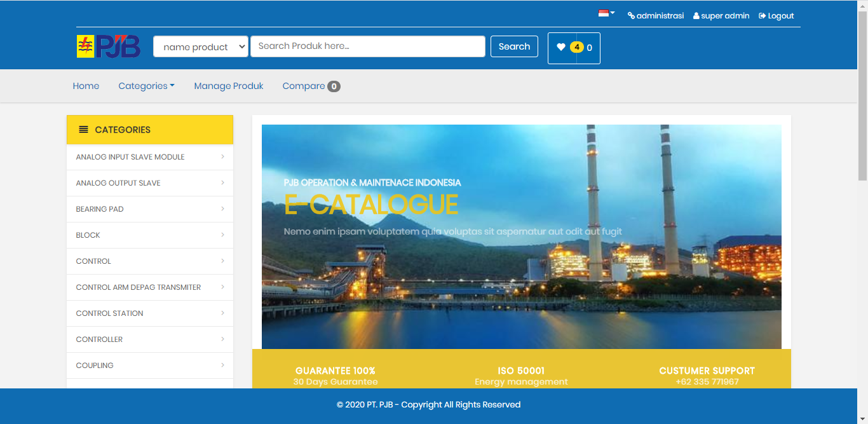Focus the Search Produk here input field

tap(368, 46)
